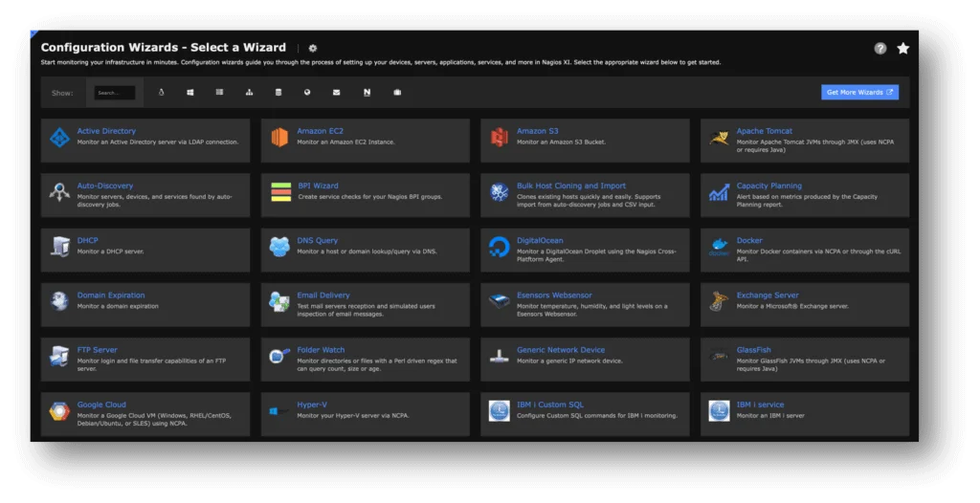
Task: Click the Email Delivery icon
Action: 279,301
